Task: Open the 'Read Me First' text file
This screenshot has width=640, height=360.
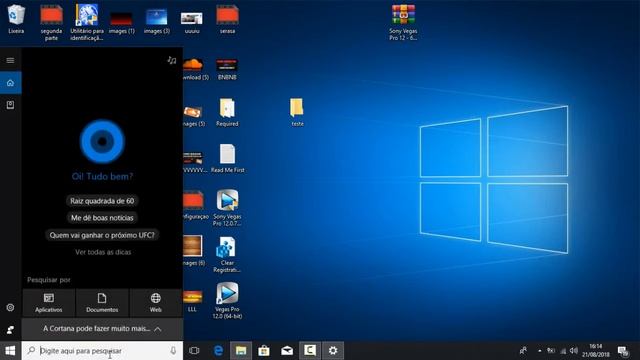Action: pyautogui.click(x=227, y=158)
